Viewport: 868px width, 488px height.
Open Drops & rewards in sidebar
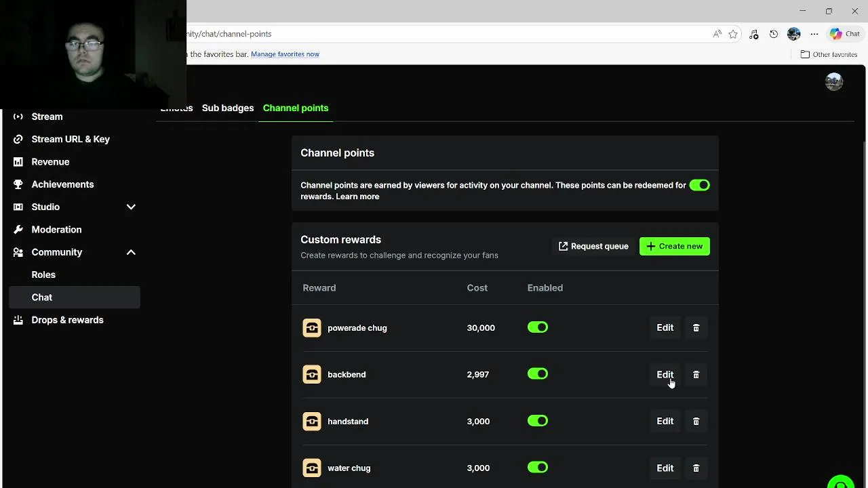pyautogui.click(x=67, y=320)
